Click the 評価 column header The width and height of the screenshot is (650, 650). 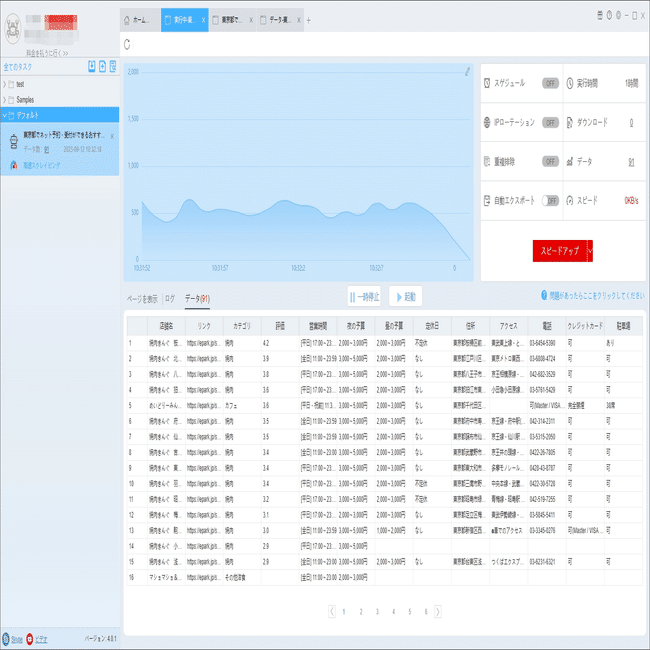coord(280,326)
